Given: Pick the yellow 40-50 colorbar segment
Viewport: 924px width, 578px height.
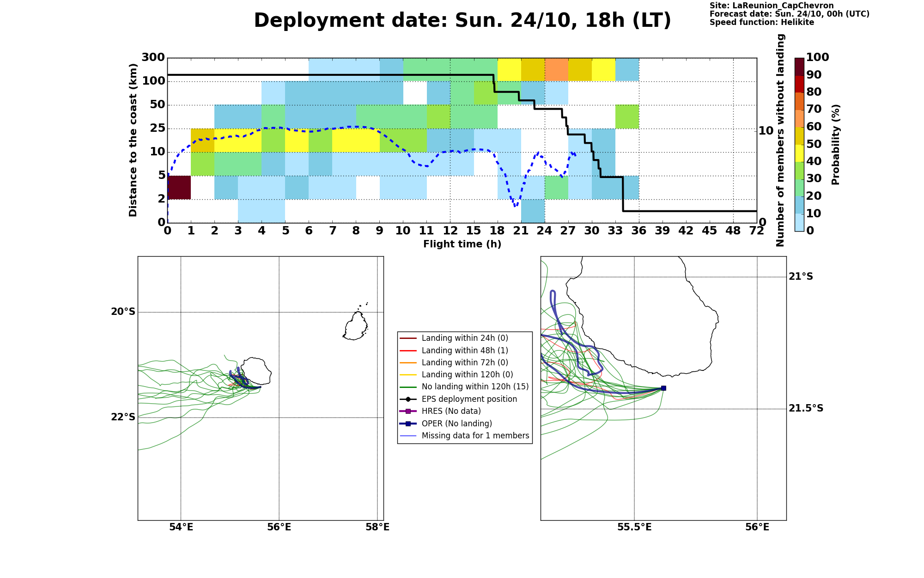Looking at the screenshot, I should point(799,154).
